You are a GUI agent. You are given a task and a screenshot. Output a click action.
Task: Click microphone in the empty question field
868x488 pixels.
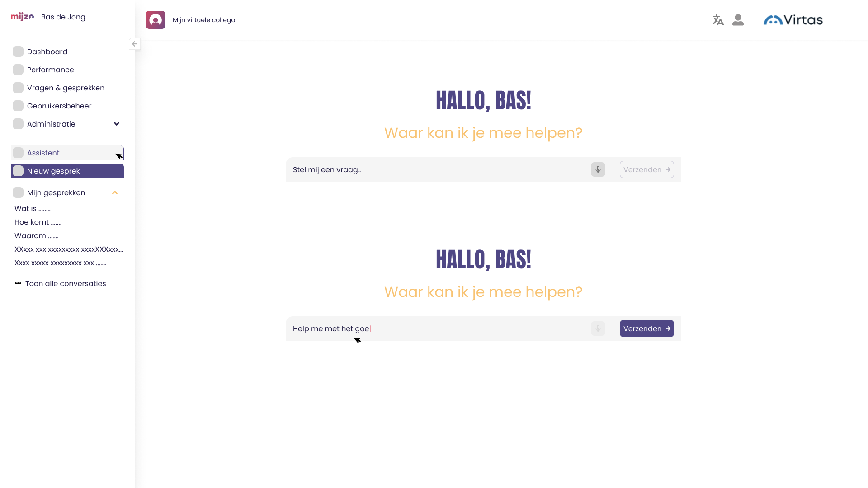click(x=598, y=169)
